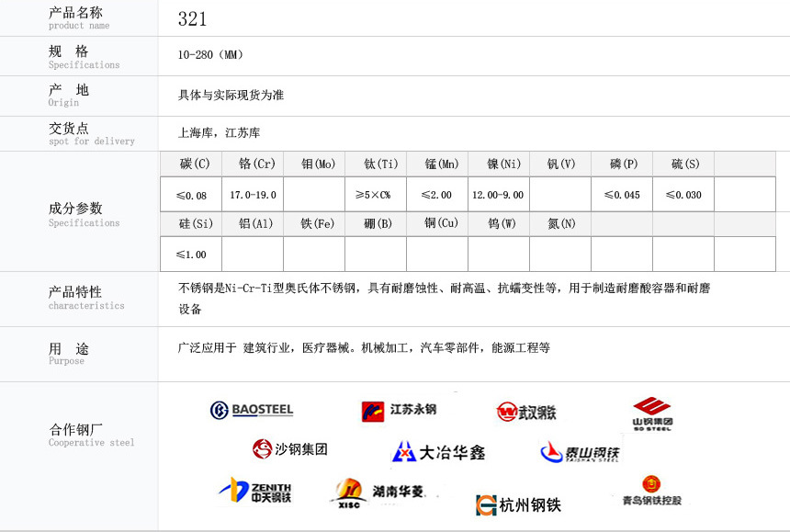This screenshot has height=532, width=790.
Task: Click the 杭州钢铁 logo
Action: tap(518, 504)
